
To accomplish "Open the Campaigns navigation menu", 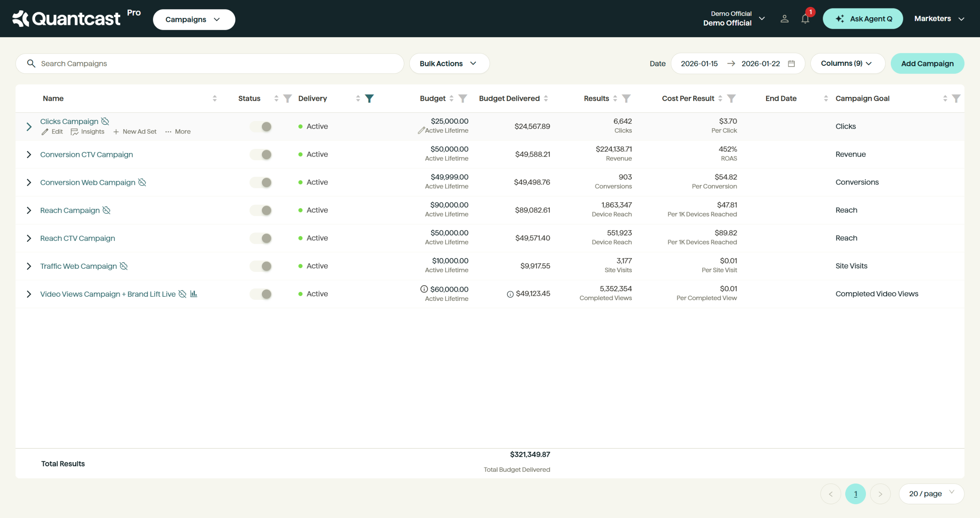I will tap(194, 20).
